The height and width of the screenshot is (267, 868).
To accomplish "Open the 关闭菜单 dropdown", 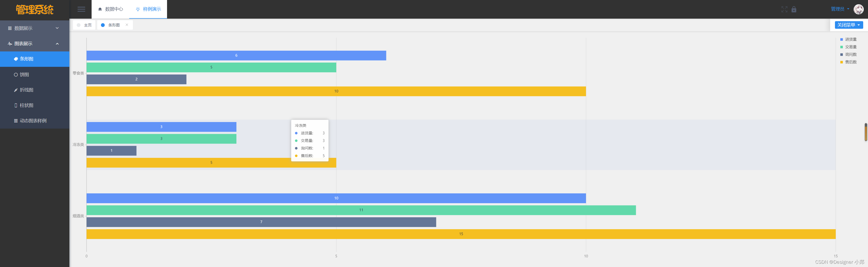I will pos(849,25).
